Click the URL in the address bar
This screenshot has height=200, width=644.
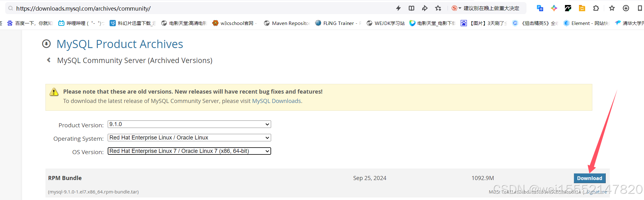pos(83,8)
